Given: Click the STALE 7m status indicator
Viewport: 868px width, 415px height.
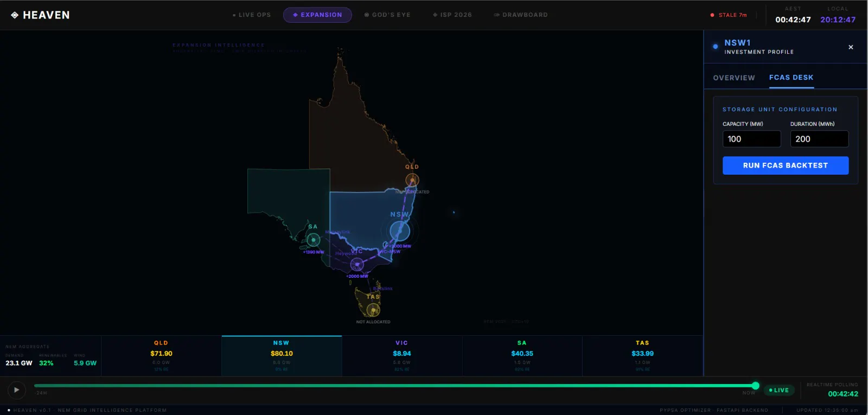Looking at the screenshot, I should point(729,15).
